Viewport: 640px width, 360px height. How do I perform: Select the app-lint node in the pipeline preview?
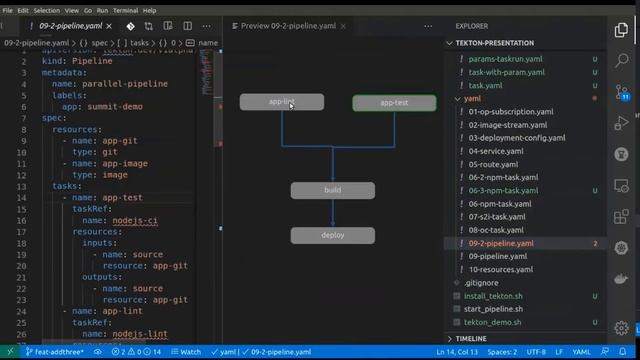[282, 102]
